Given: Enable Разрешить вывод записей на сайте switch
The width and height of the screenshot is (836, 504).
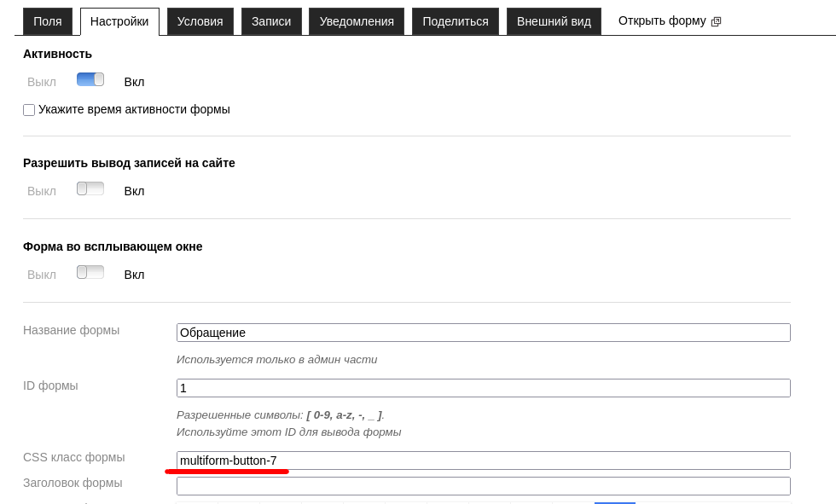Looking at the screenshot, I should 90,188.
